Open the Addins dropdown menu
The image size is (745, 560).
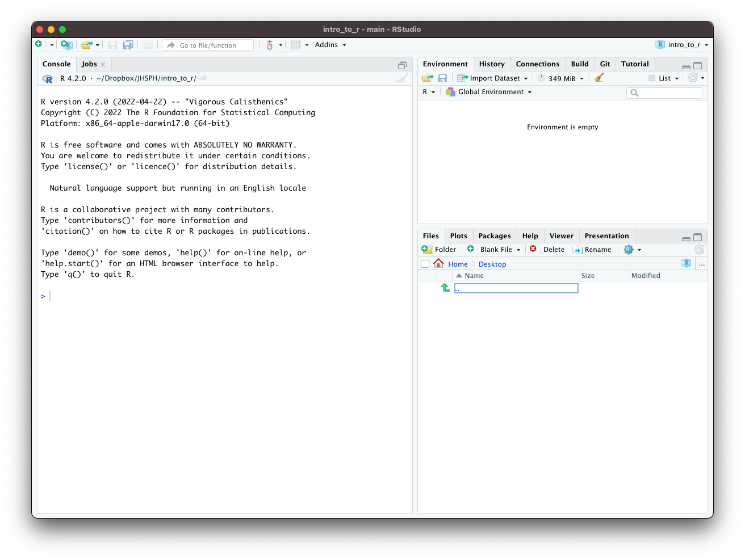(330, 45)
